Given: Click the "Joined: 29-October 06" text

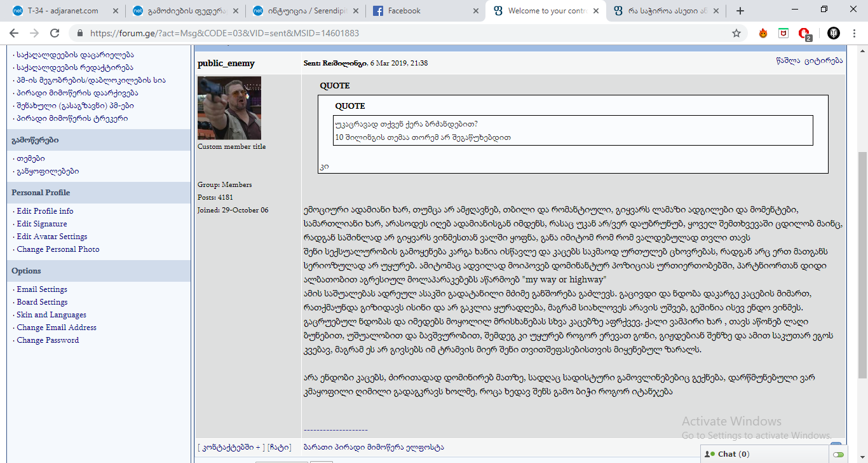Looking at the screenshot, I should tap(233, 210).
